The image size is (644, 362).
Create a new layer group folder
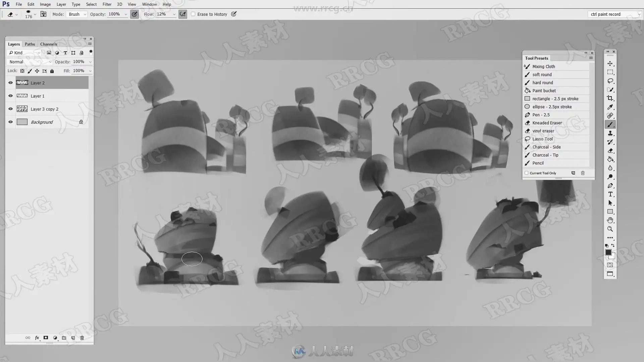[64, 338]
